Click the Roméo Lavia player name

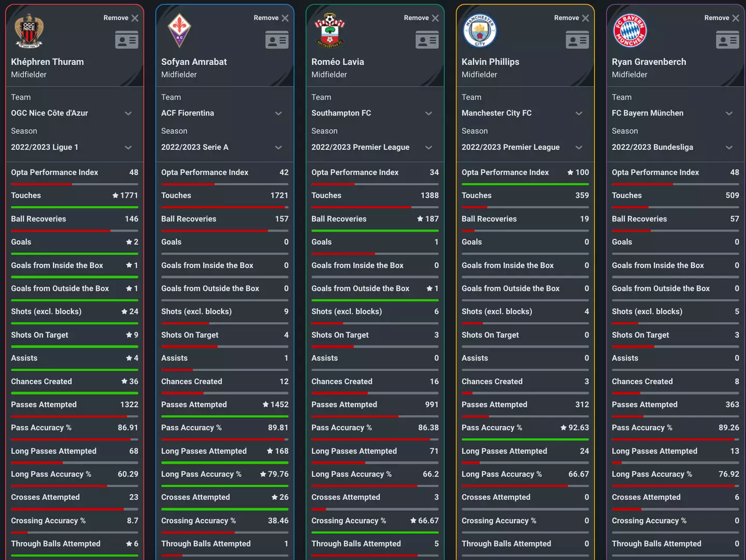[x=338, y=62]
